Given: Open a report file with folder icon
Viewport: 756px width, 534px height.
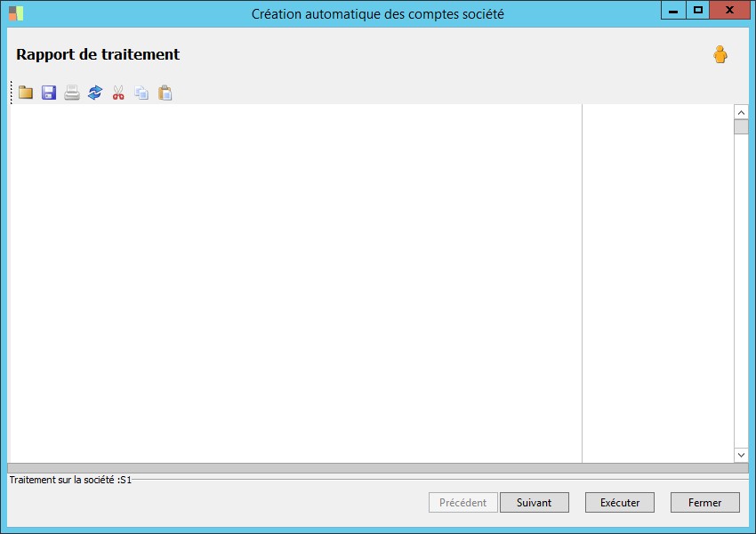Looking at the screenshot, I should (x=26, y=93).
